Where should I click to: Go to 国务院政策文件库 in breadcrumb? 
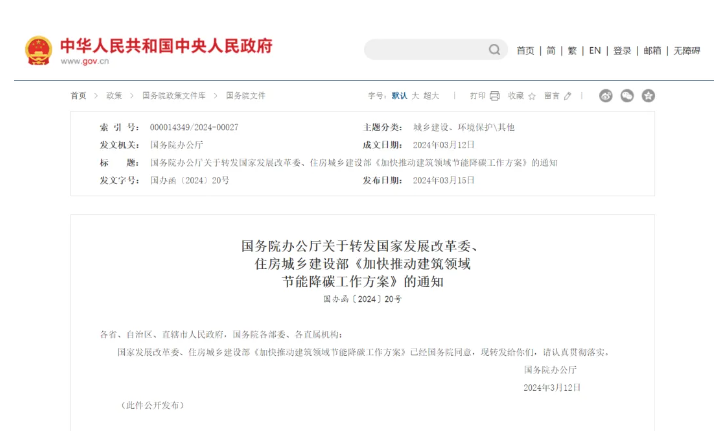174,96
